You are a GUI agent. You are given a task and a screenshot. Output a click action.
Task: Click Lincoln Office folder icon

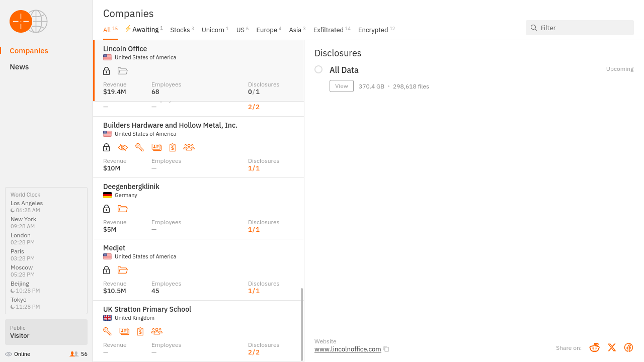pos(123,71)
